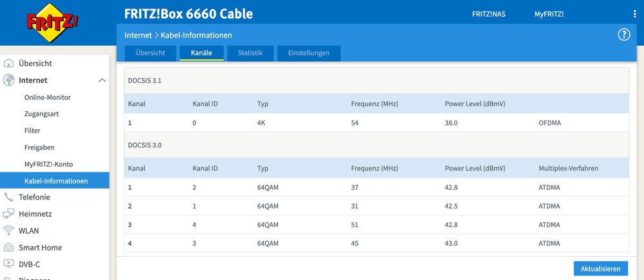This screenshot has height=280, width=644.
Task: Click frequency 37 in DOCSIS 3.0
Action: 355,187
